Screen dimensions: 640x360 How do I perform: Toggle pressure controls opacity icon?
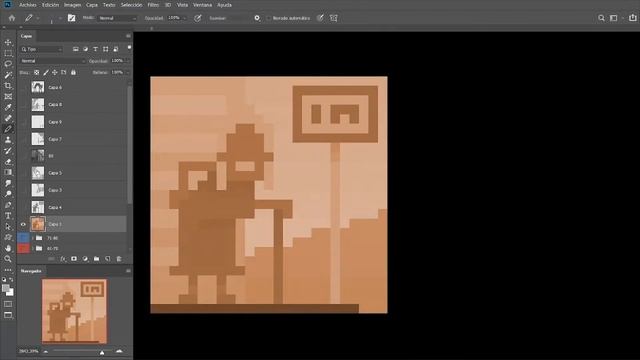(x=198, y=18)
